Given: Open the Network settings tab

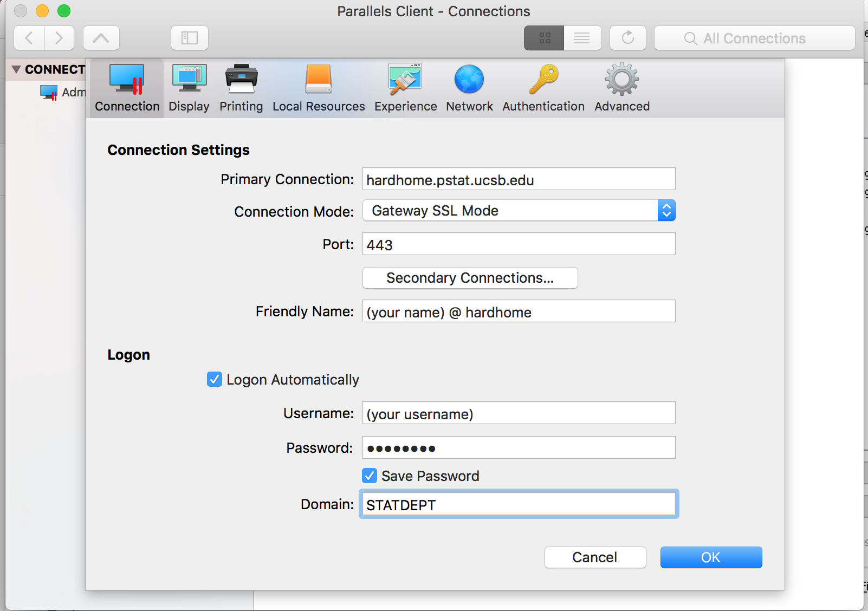Looking at the screenshot, I should point(469,88).
